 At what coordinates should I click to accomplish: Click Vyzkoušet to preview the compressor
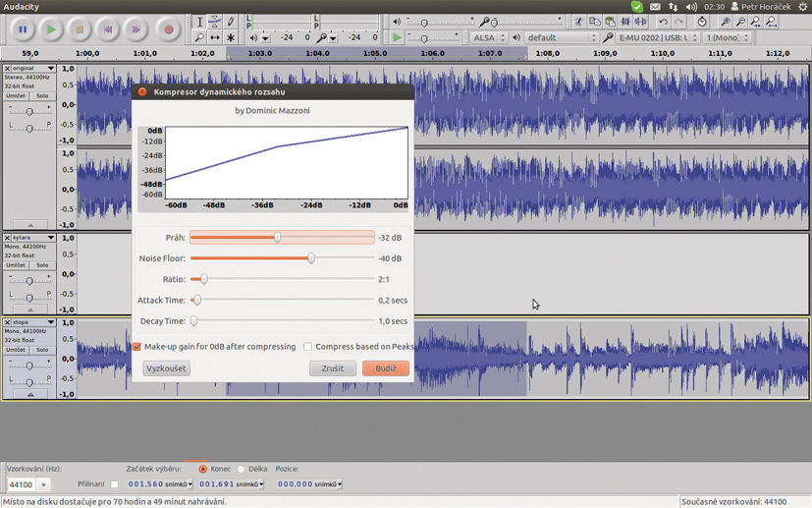[x=166, y=368]
